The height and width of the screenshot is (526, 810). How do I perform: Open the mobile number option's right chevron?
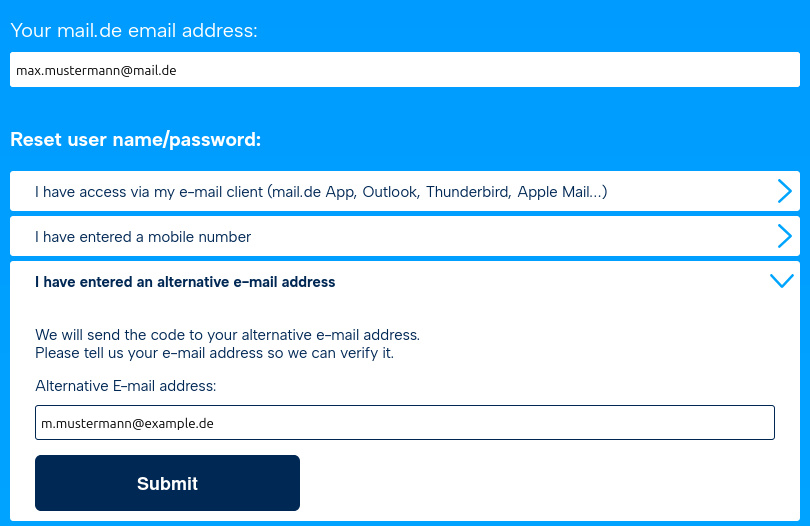(785, 236)
